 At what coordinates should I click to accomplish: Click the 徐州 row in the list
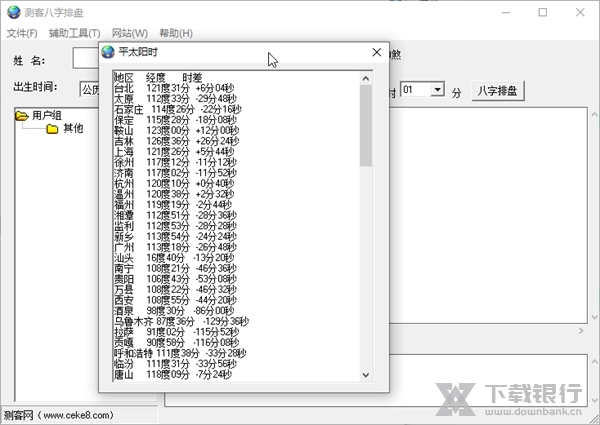tap(175, 162)
